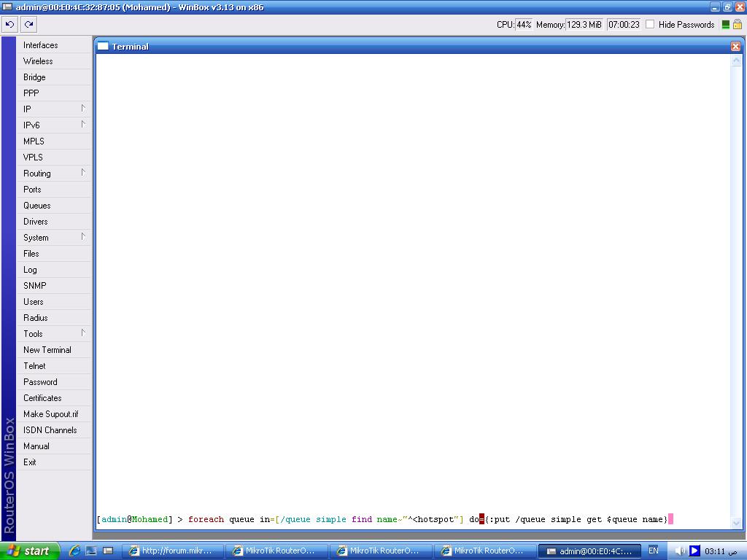Viewport: 747px width, 560px height.
Task: Open the ISDN Channels menu item
Action: tap(54, 430)
